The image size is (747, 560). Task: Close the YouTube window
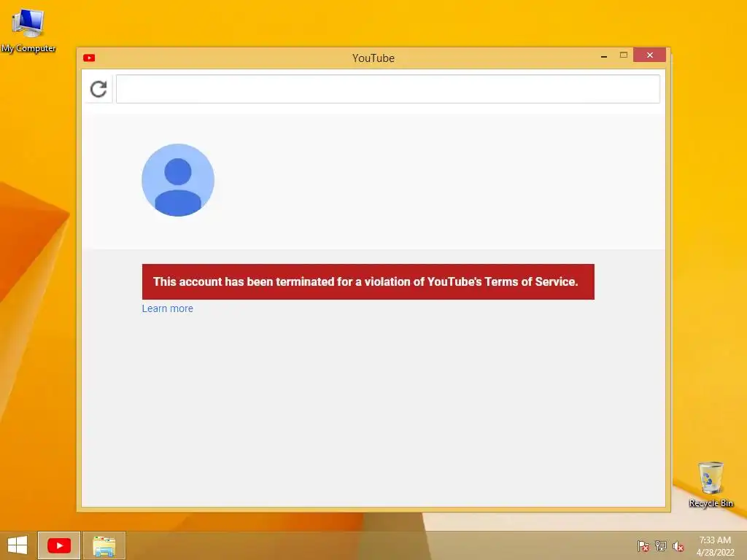click(649, 55)
